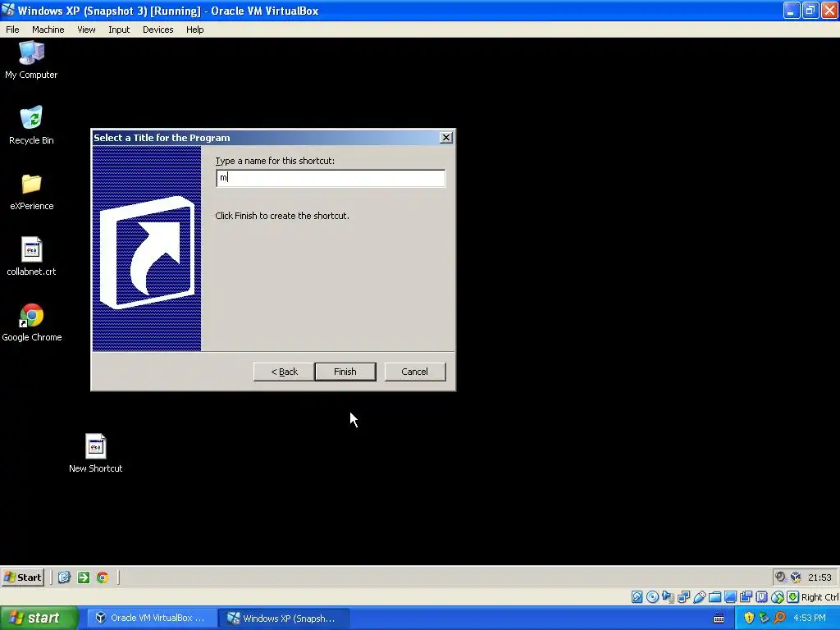Open the Input menu
This screenshot has width=840, height=630.
click(119, 30)
